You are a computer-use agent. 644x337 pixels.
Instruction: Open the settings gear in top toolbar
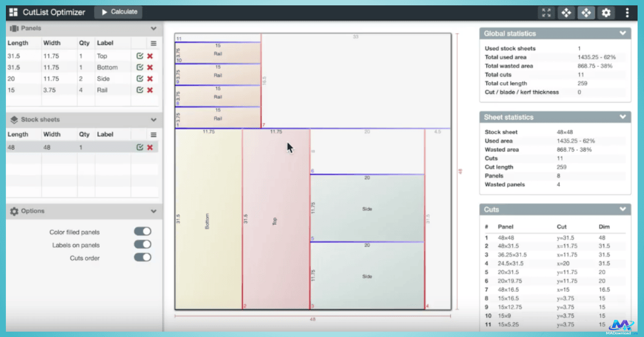pyautogui.click(x=606, y=12)
